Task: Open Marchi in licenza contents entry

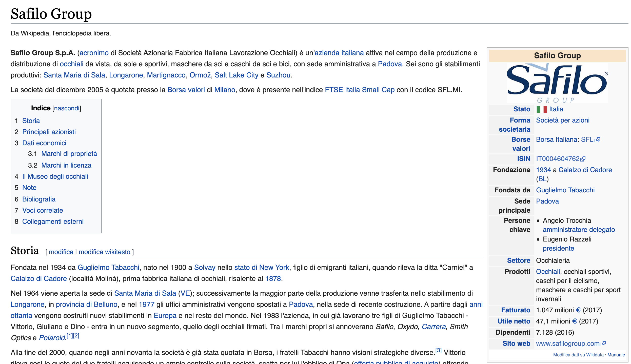Action: (66, 165)
